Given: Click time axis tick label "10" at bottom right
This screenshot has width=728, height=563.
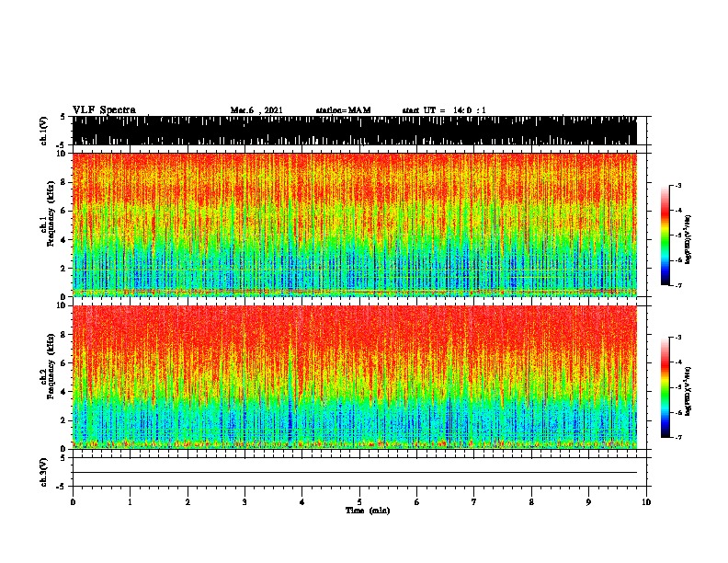Looking at the screenshot, I should (x=646, y=501).
